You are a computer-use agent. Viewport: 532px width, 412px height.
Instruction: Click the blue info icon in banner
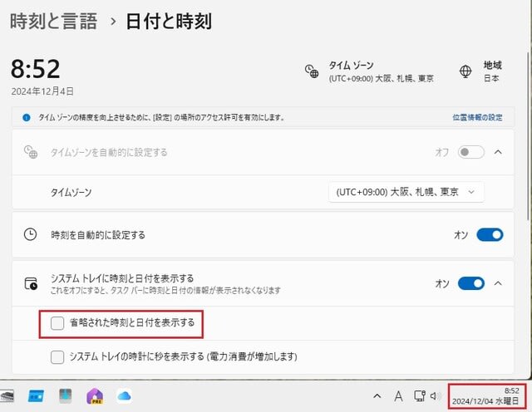click(x=27, y=118)
